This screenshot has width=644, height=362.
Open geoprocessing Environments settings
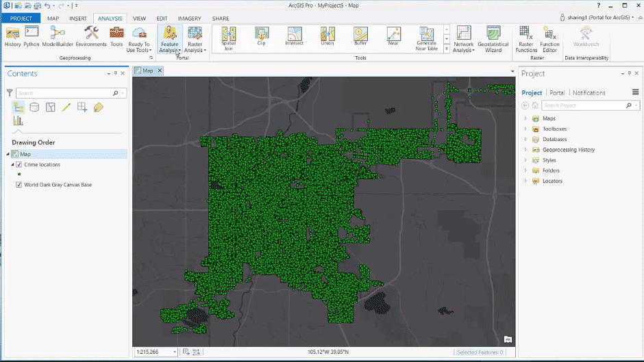(x=90, y=37)
